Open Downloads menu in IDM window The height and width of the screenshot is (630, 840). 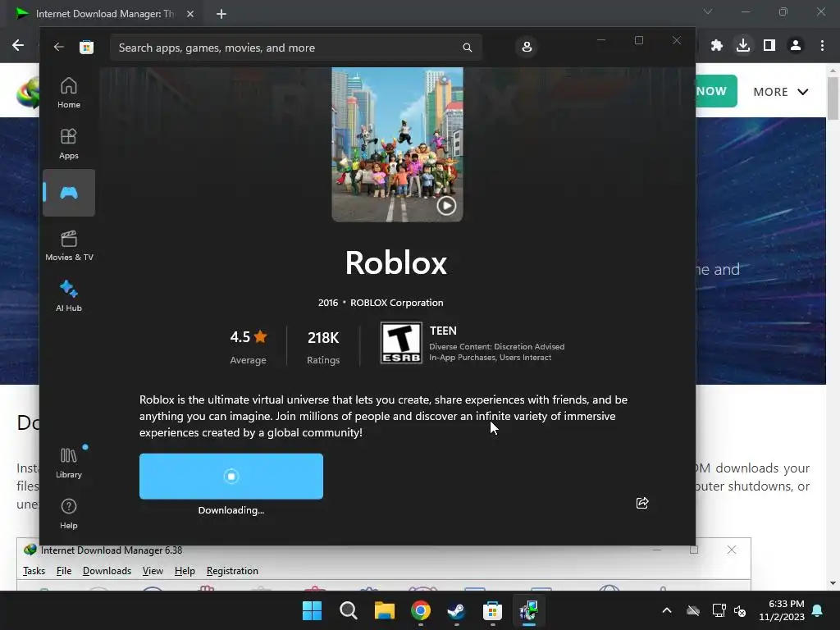(x=107, y=571)
